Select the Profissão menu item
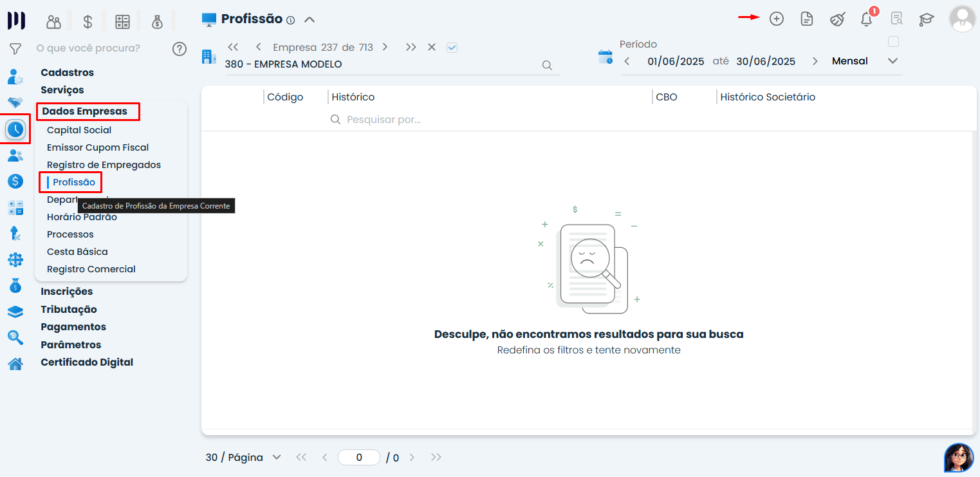Viewport: 980px width, 477px height. [x=74, y=182]
